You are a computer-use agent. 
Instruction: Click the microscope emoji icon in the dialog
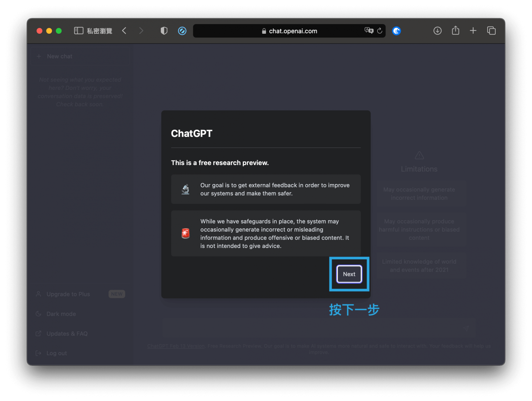click(x=186, y=189)
